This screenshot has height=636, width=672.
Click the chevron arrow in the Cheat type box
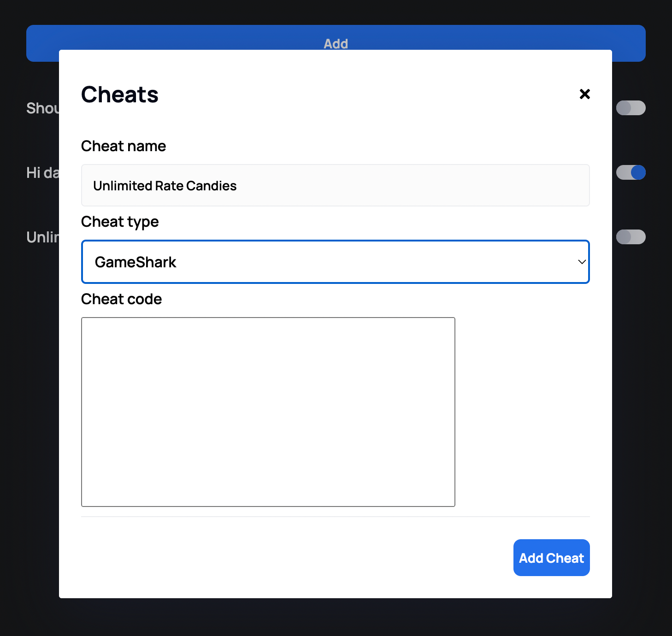582,262
